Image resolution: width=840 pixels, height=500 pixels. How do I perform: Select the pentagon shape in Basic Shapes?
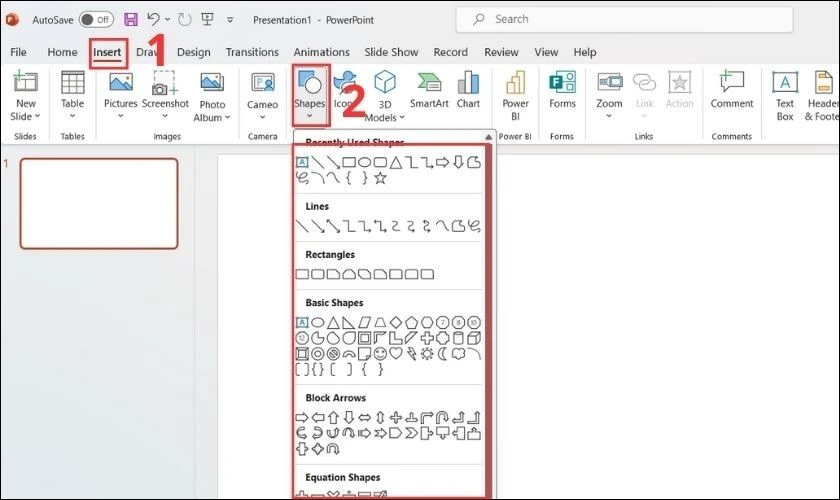pyautogui.click(x=411, y=322)
